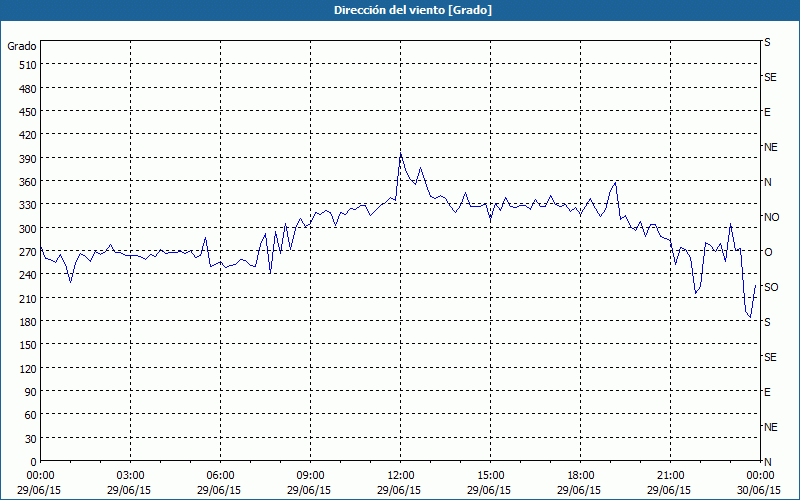The image size is (800, 500).
Task: Click the 'SE' compass label level with 480
Action: pos(770,78)
